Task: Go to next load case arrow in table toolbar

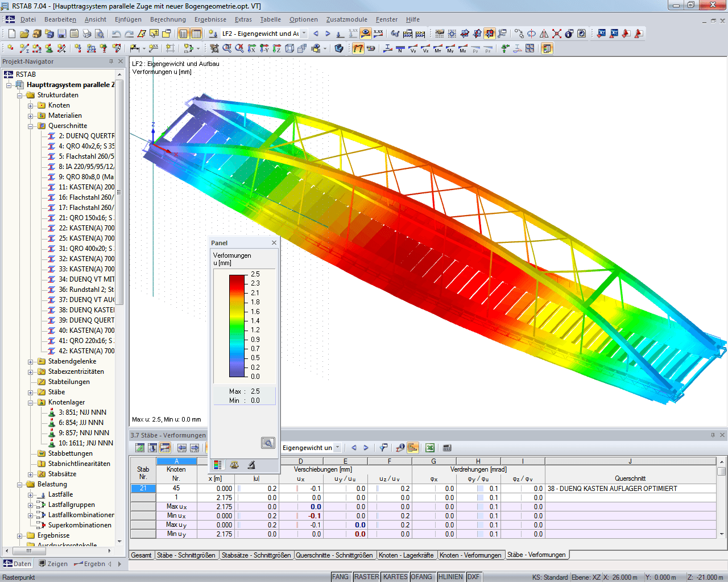Action: (x=366, y=448)
